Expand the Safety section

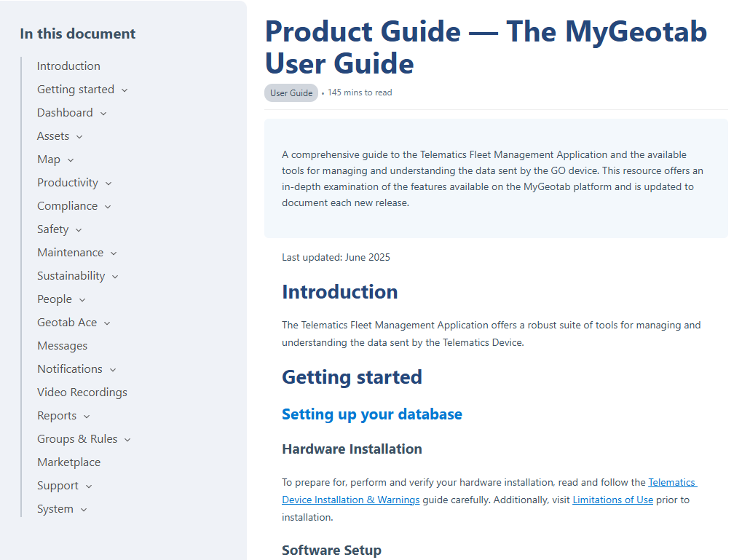[x=78, y=229]
